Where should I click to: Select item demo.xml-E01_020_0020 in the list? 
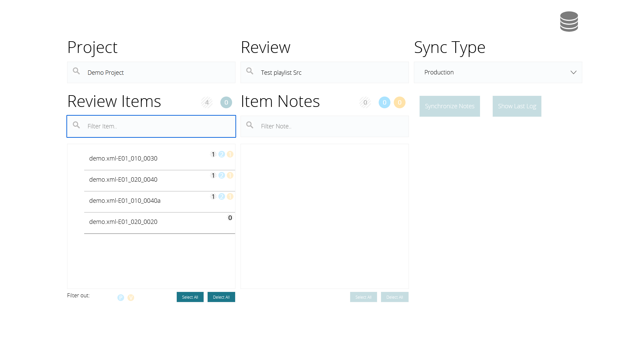point(123,222)
